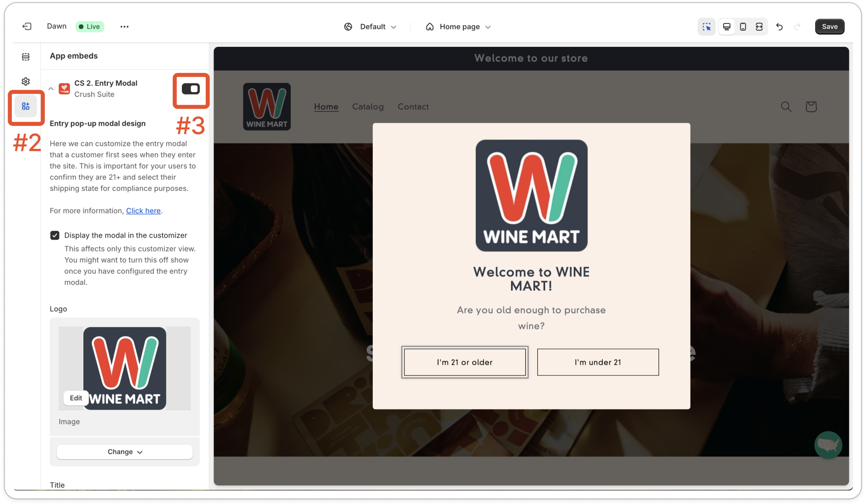Image resolution: width=864 pixels, height=504 pixels.
Task: Open Catalog in store navigation
Action: point(368,107)
